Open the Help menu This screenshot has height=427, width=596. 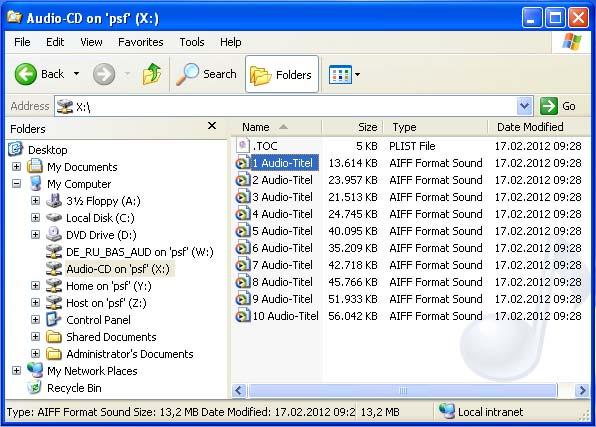(x=231, y=42)
